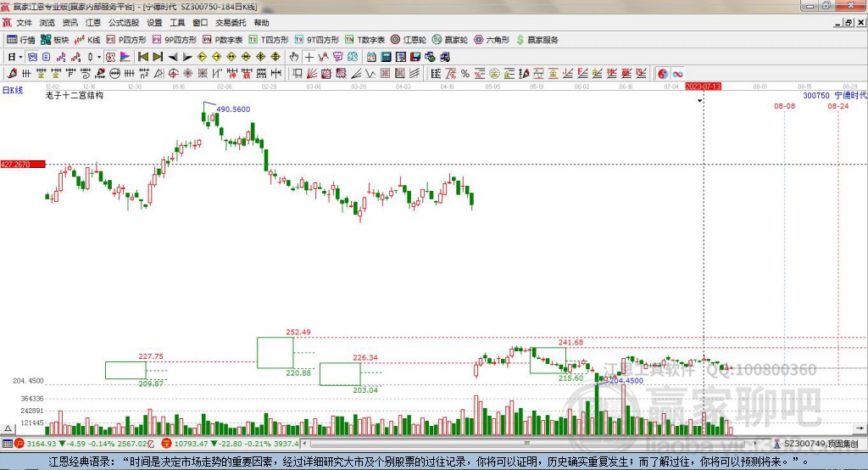The width and height of the screenshot is (868, 470).
Task: Open the 行情 quotes view
Action: point(20,39)
